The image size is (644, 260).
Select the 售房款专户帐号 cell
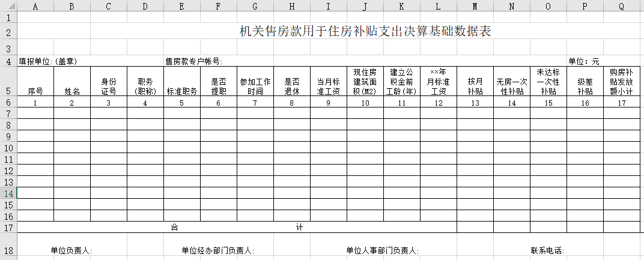click(x=194, y=61)
